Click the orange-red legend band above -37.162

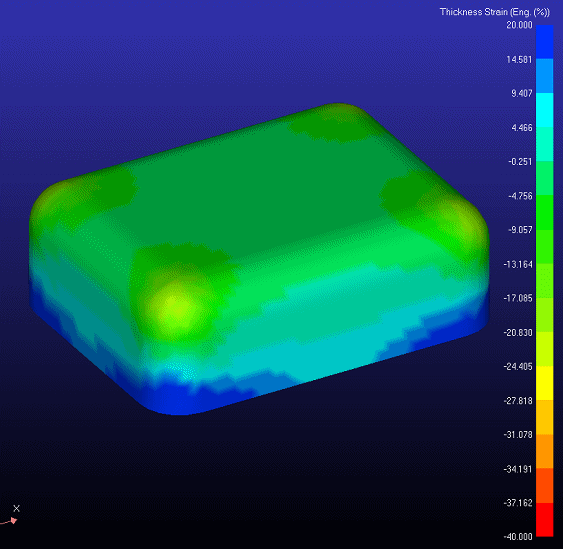click(x=544, y=485)
